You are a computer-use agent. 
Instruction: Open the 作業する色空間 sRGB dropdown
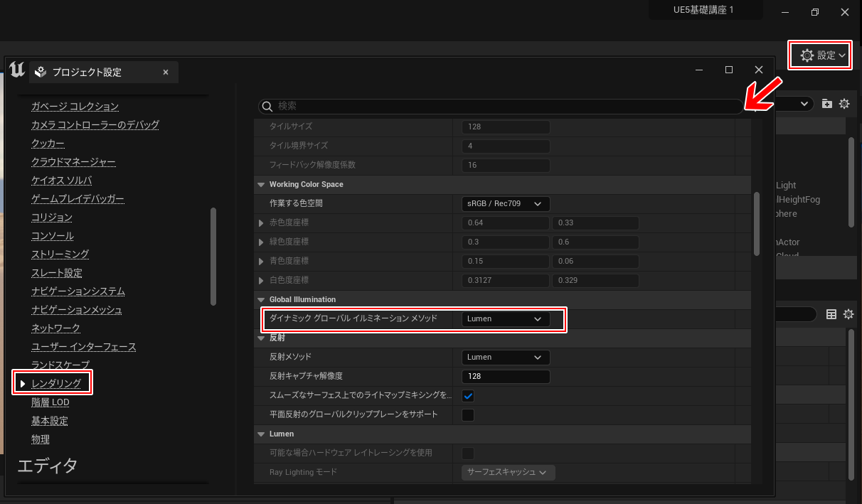505,204
